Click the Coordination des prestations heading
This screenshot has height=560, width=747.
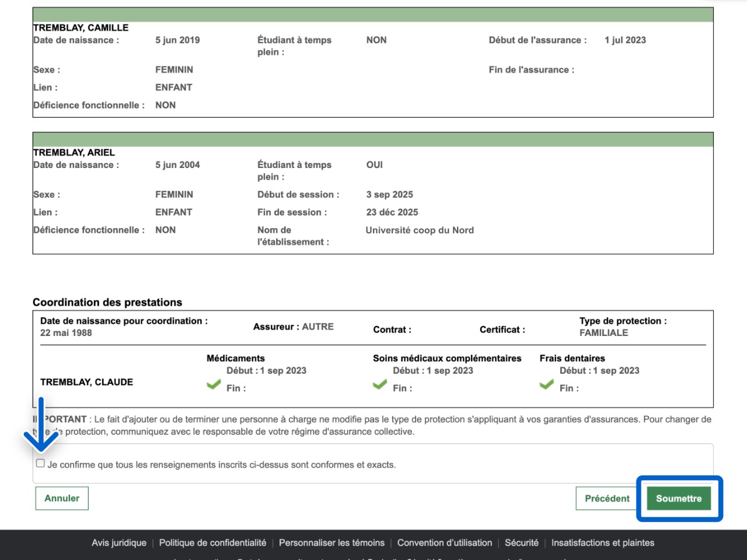point(107,303)
